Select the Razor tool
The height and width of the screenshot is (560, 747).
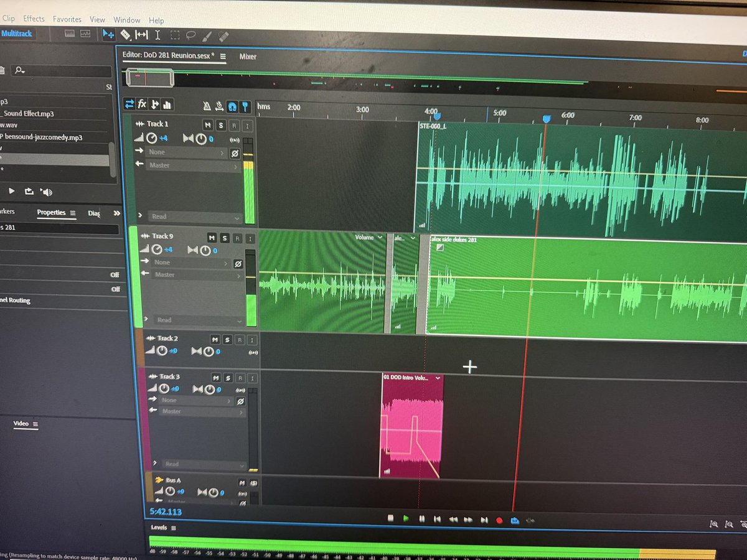(x=125, y=35)
